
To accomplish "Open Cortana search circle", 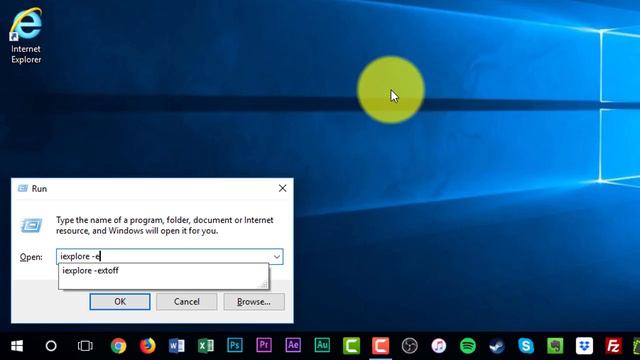I will [51, 346].
